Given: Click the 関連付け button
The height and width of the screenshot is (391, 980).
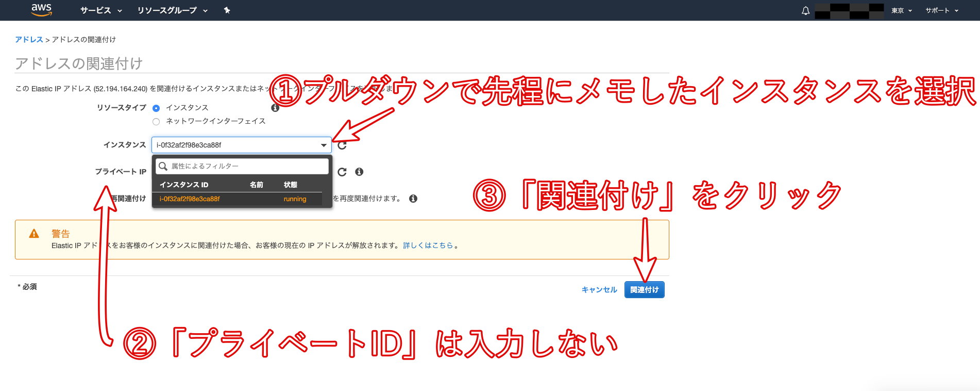Looking at the screenshot, I should coord(645,290).
